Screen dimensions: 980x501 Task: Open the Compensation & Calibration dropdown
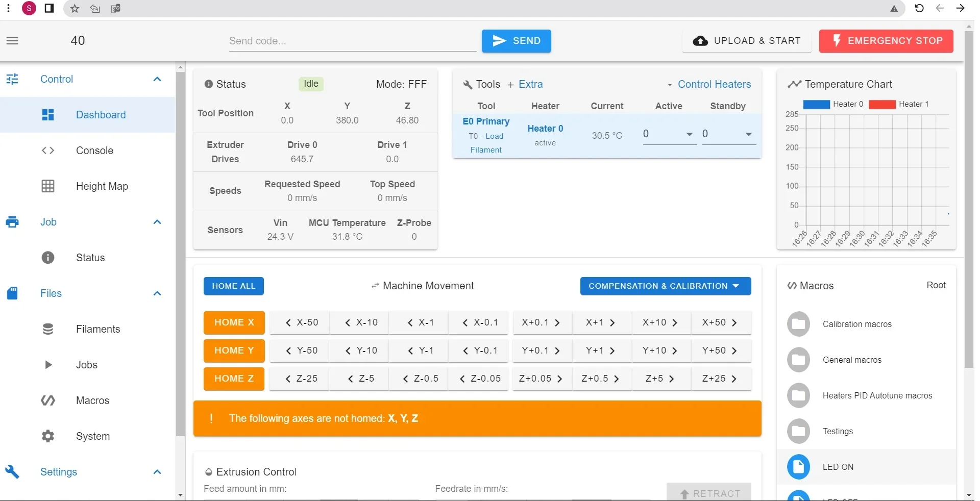665,286
